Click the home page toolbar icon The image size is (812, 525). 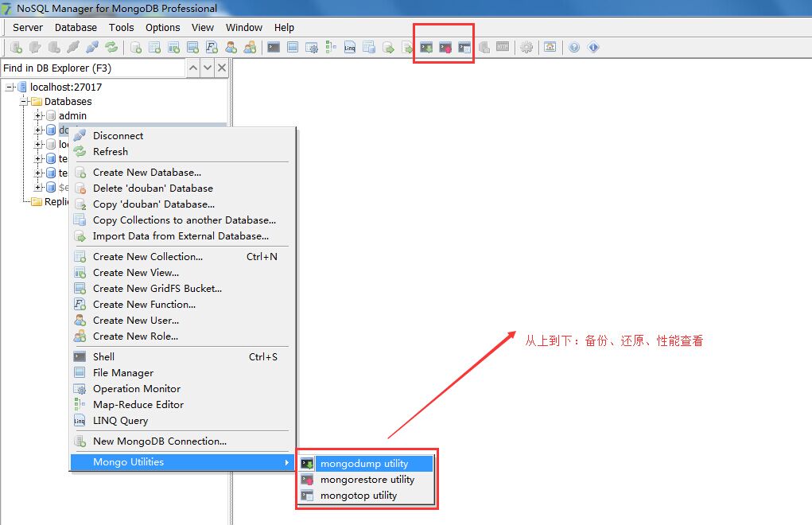[x=550, y=47]
